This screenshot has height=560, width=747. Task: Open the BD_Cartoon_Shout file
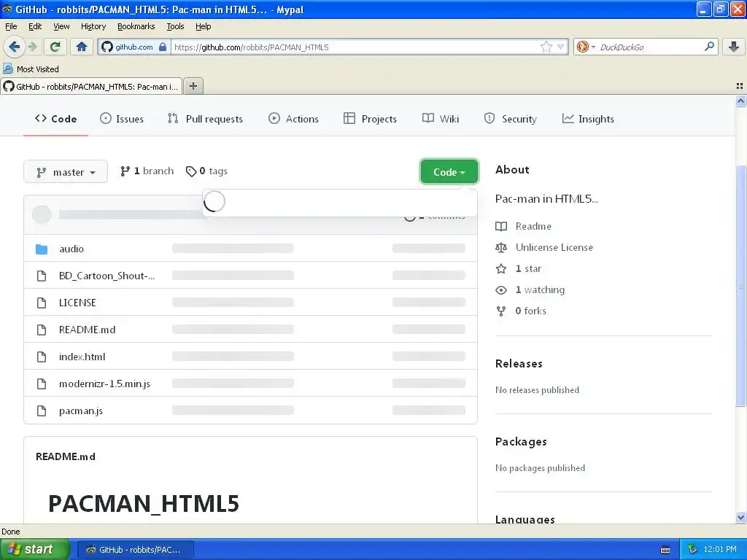(107, 276)
